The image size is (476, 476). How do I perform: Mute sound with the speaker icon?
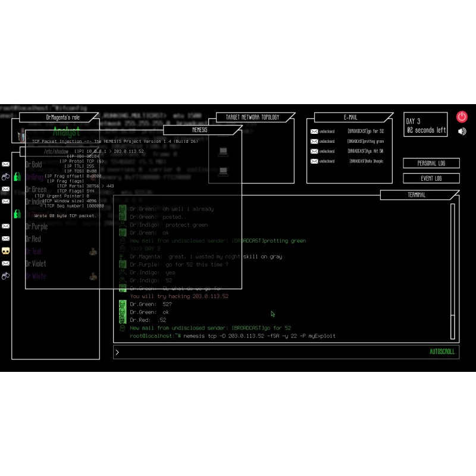coord(462,131)
